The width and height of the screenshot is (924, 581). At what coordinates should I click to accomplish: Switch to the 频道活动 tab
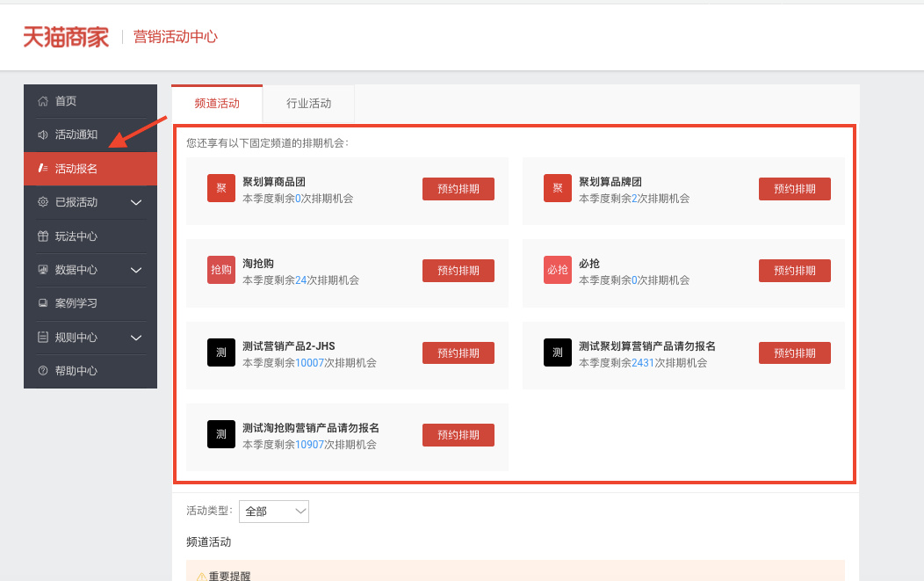tap(217, 104)
